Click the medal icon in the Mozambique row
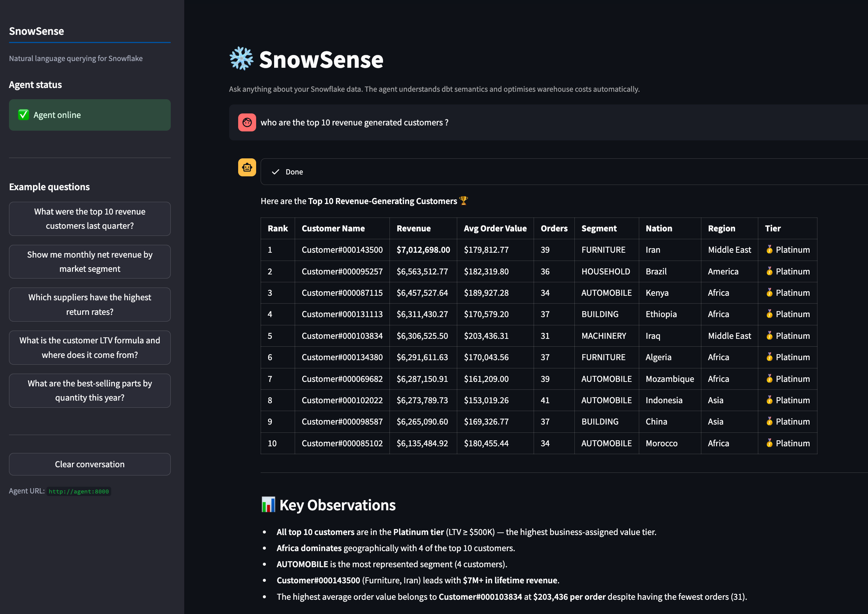This screenshot has height=614, width=868. [x=769, y=379]
